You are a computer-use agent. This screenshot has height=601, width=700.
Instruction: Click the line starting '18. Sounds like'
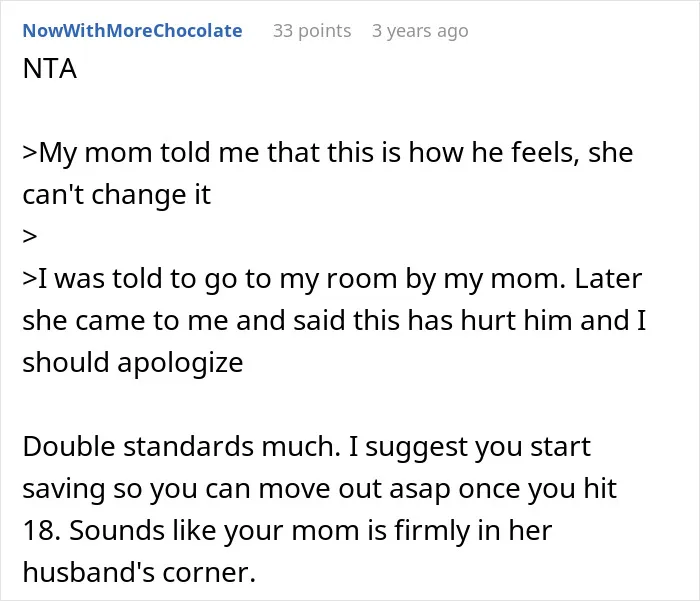[288, 530]
